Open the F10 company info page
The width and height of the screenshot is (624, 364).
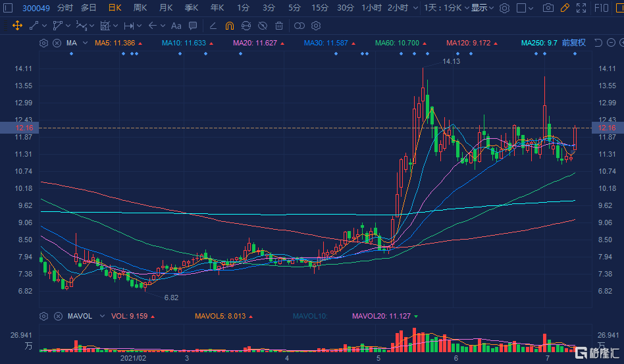coord(602,8)
